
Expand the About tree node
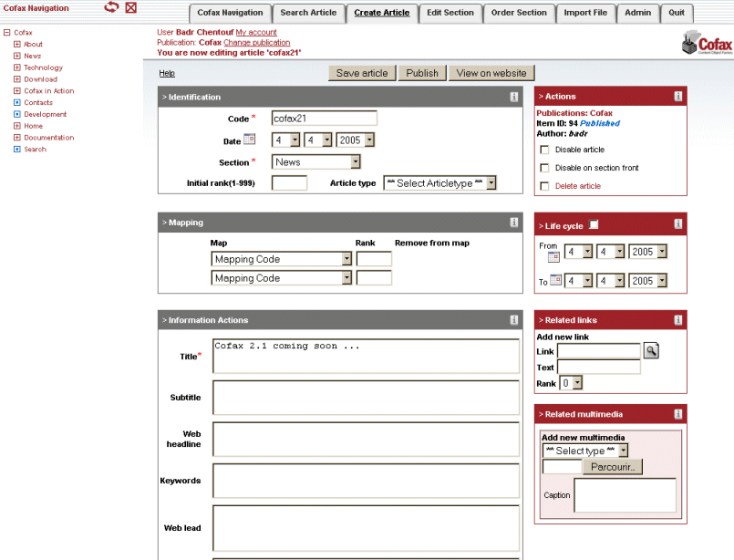pos(17,44)
